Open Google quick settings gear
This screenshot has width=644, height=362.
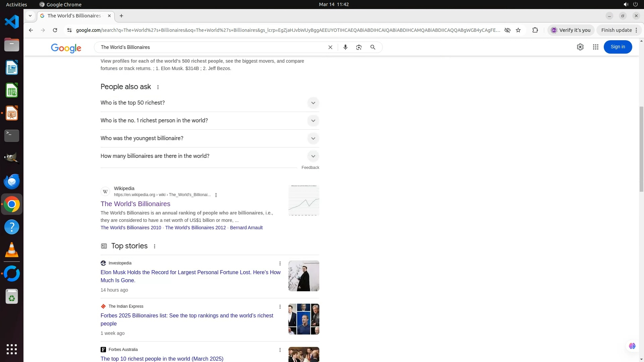pyautogui.click(x=580, y=47)
